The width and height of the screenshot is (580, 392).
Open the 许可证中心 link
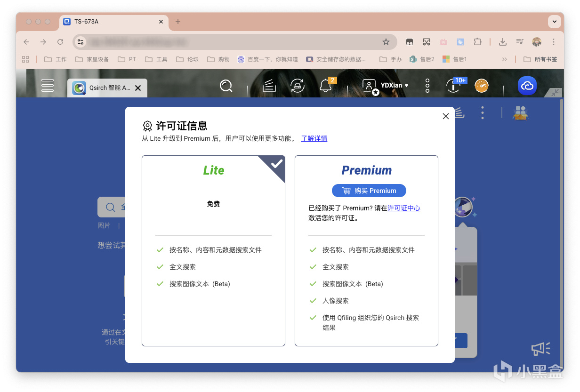pyautogui.click(x=404, y=208)
